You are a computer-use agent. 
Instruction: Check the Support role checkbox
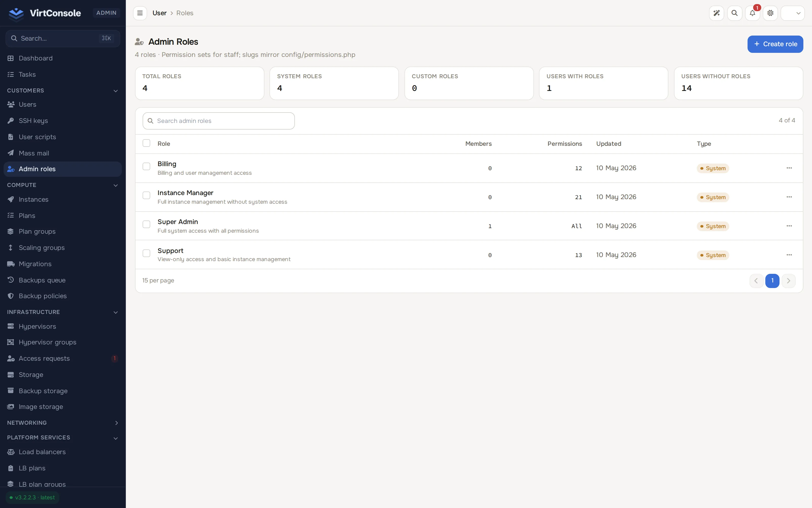tap(146, 253)
